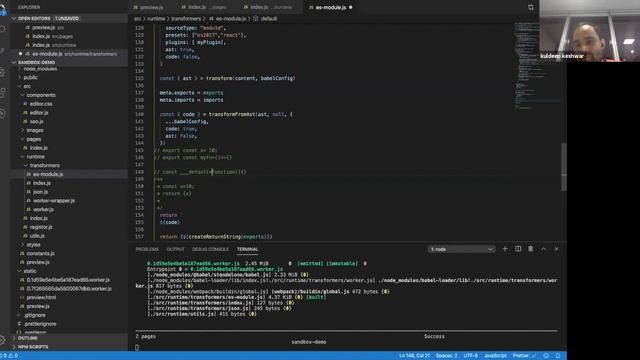This screenshot has height=360, width=640.
Task: Switch to the preview.js editor tab
Action: click(151, 7)
